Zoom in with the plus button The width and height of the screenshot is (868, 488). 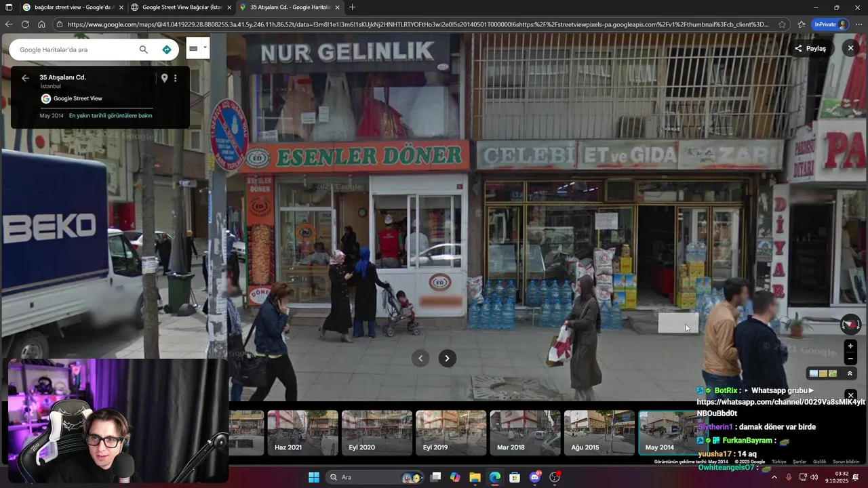(x=850, y=346)
